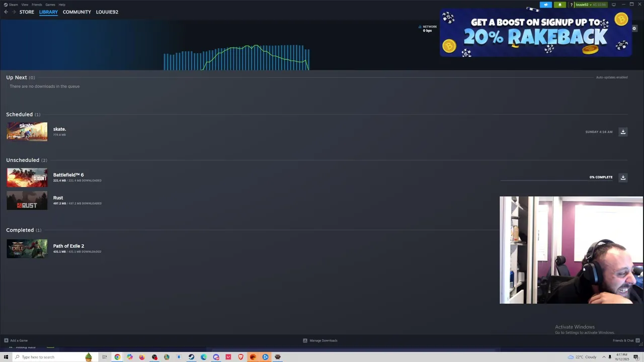Open Task View on the taskbar

tap(105, 357)
